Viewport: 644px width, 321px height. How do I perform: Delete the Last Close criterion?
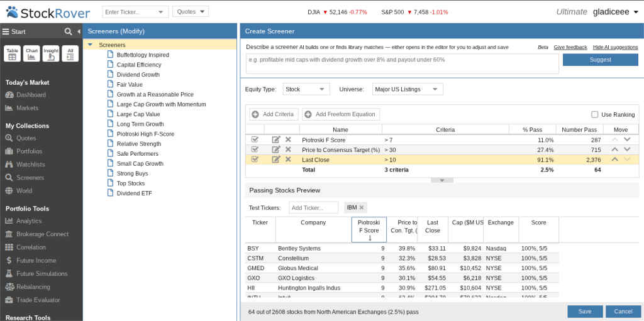[x=288, y=160]
